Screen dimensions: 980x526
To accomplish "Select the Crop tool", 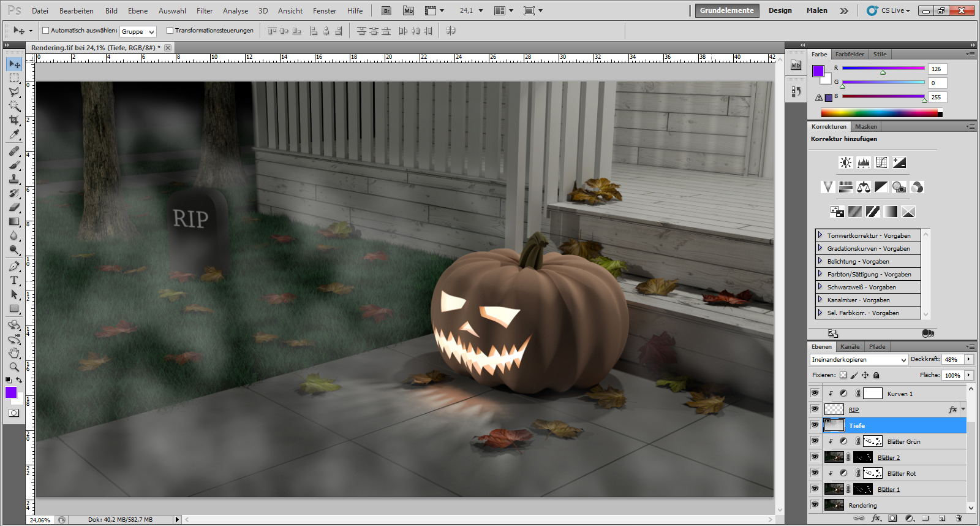I will [14, 120].
